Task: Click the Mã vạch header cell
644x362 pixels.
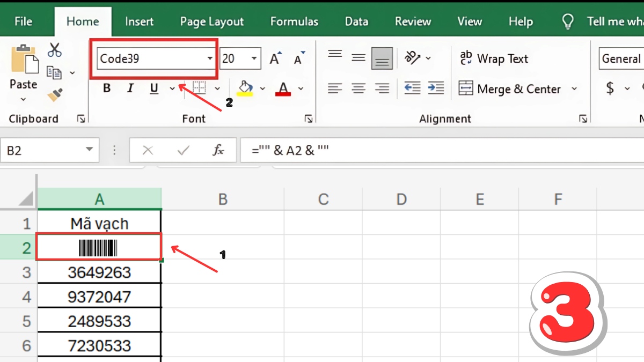Action: [x=99, y=223]
